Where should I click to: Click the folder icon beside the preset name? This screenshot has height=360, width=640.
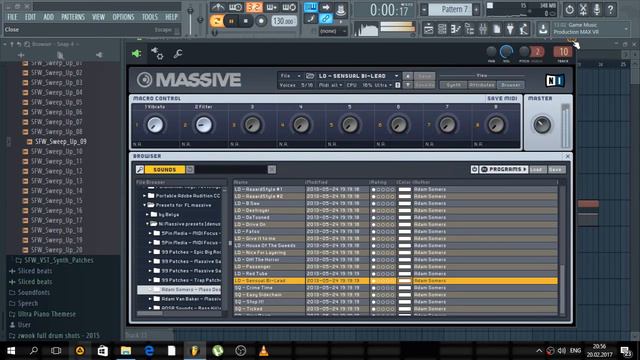(310, 76)
